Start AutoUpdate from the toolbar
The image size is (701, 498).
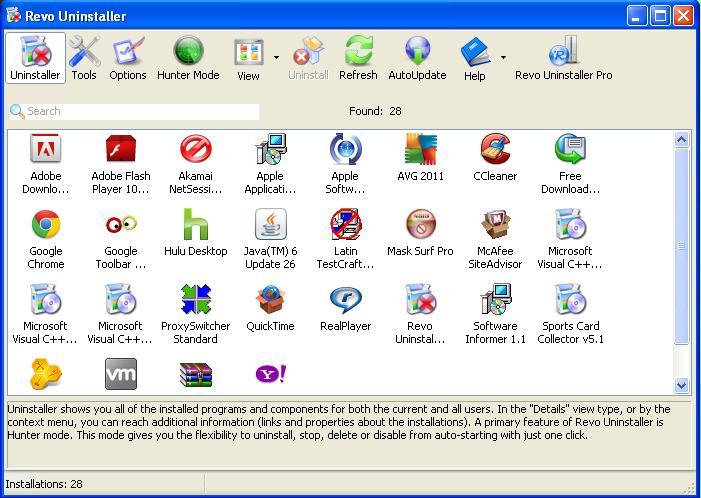(x=417, y=58)
